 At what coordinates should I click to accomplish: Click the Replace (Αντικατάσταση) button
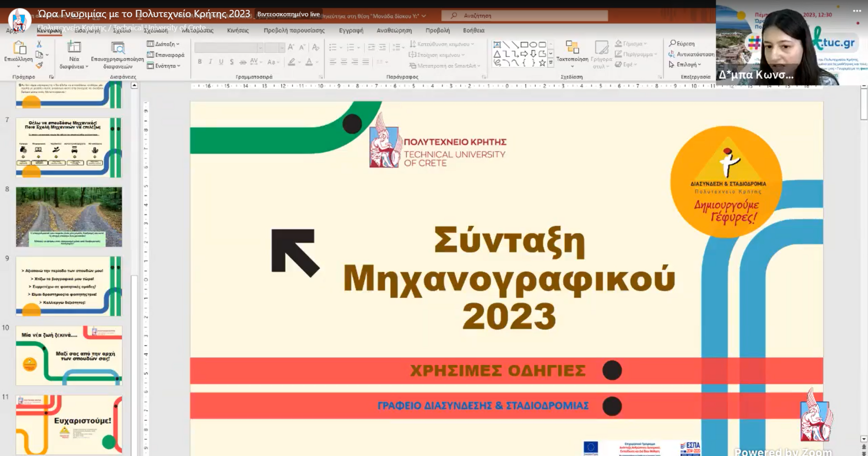[692, 54]
